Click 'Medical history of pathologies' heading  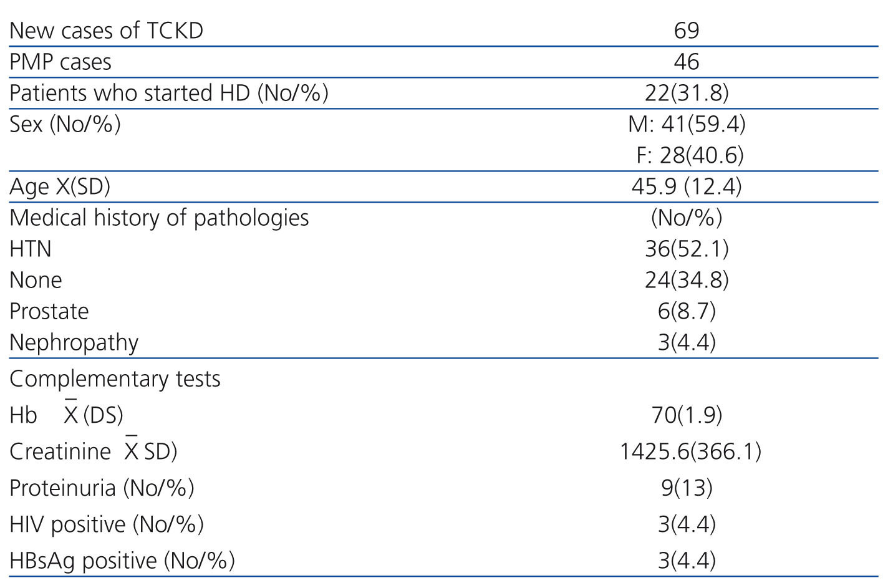pos(159,218)
